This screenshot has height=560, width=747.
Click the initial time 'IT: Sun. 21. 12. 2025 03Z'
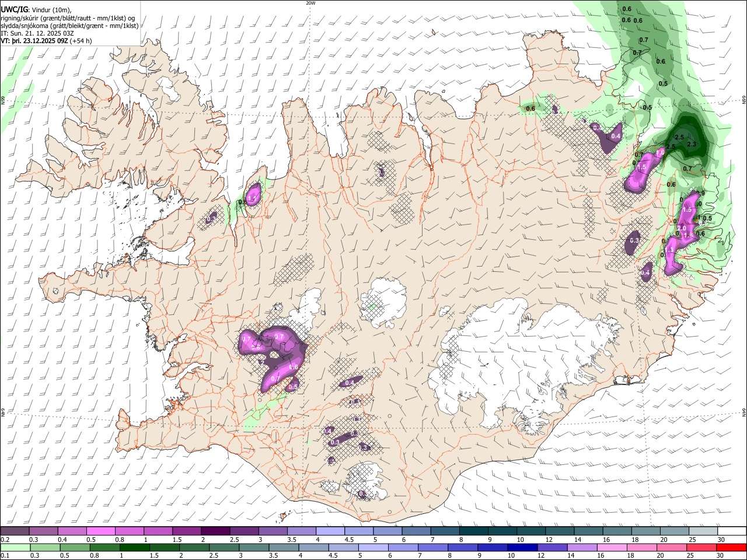(37, 33)
